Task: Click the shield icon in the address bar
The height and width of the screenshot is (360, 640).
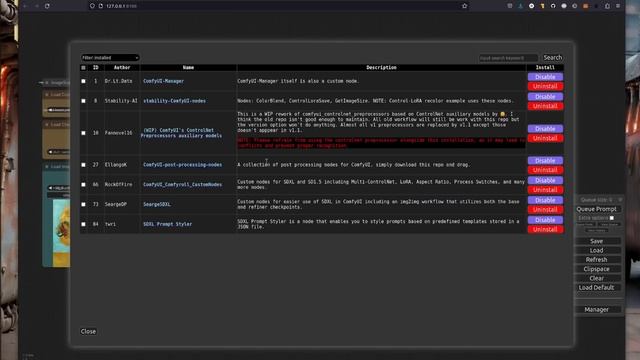Action: click(x=92, y=6)
